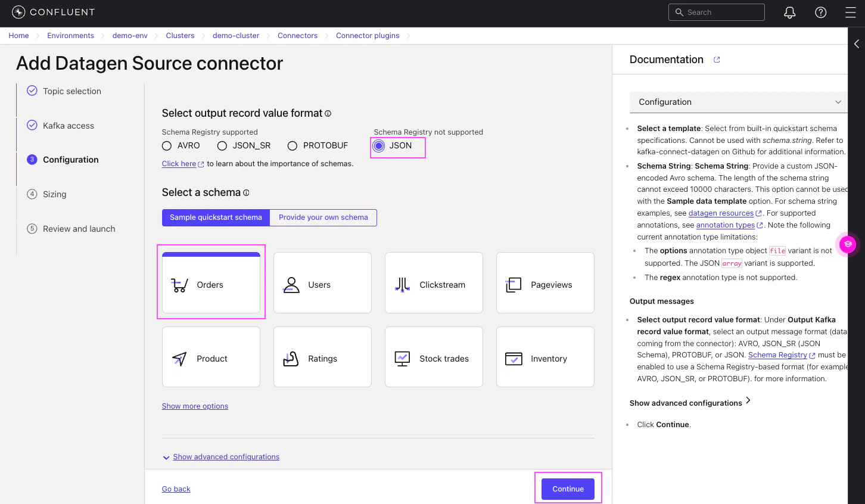Viewport: 865px width, 504px height.
Task: Click external link icon next to annotation types
Action: point(760,225)
